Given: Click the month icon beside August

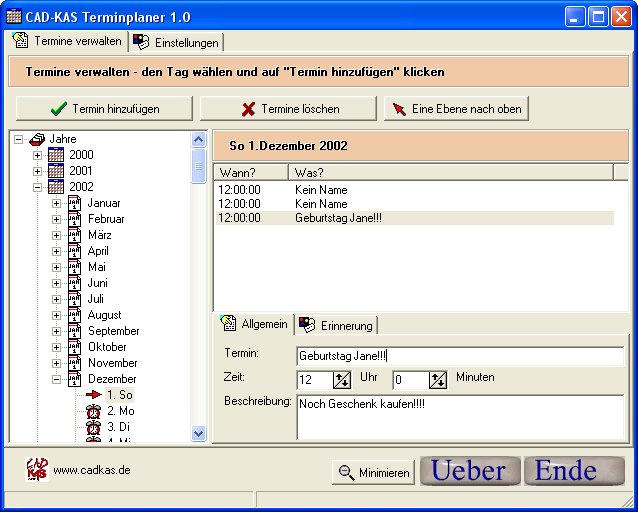Looking at the screenshot, I should pos(74,315).
